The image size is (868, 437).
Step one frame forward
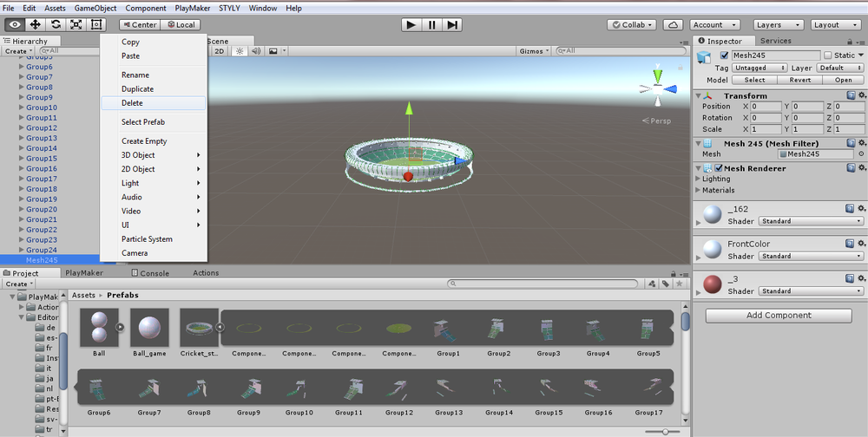[x=452, y=25]
